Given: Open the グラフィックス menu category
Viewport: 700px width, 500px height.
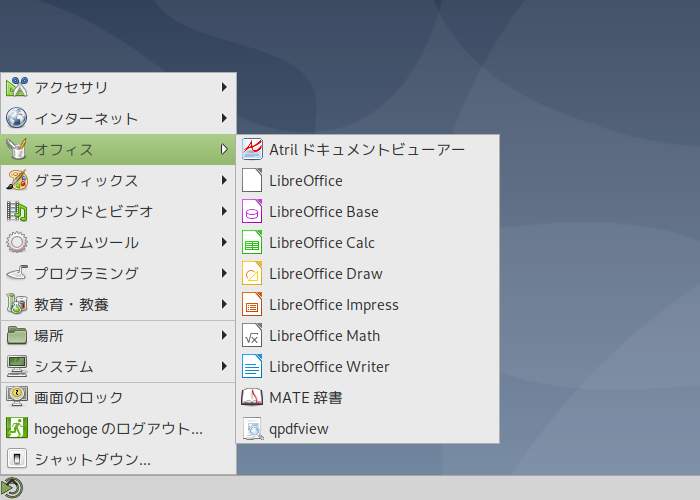Looking at the screenshot, I should (x=118, y=180).
